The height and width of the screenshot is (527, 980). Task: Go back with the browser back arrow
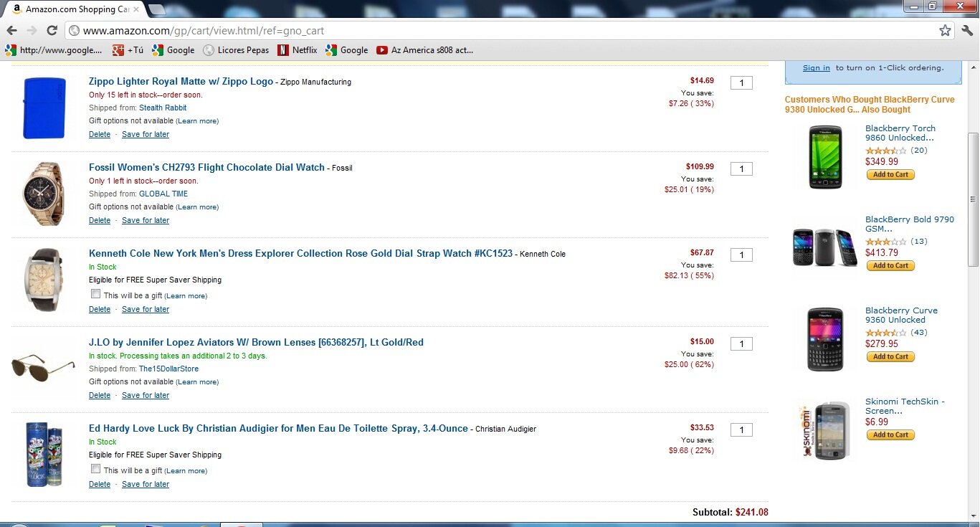(11, 30)
